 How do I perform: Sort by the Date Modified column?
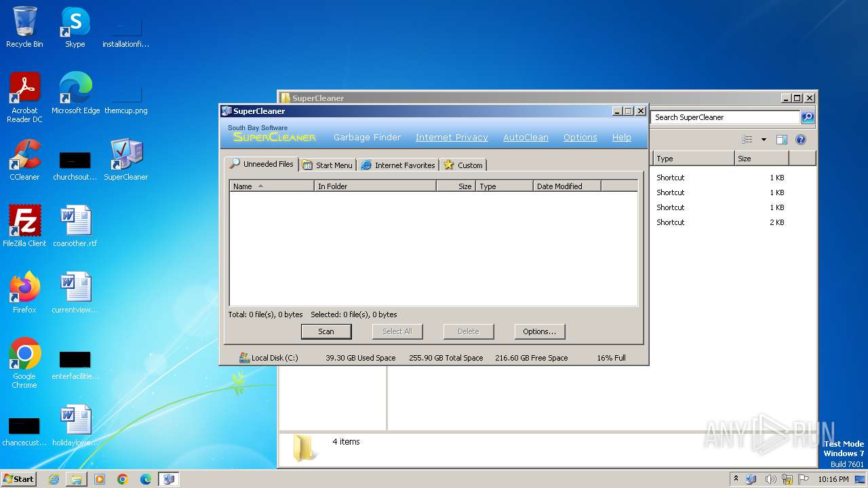[x=568, y=186]
